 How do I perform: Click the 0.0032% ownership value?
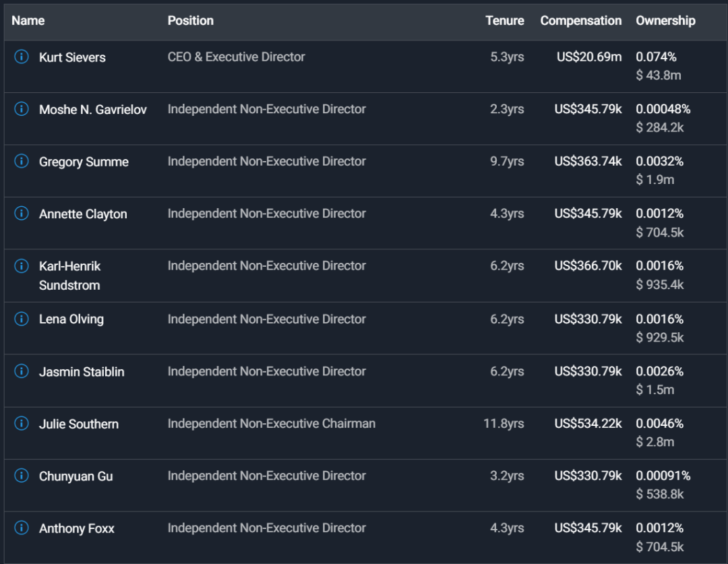point(660,161)
